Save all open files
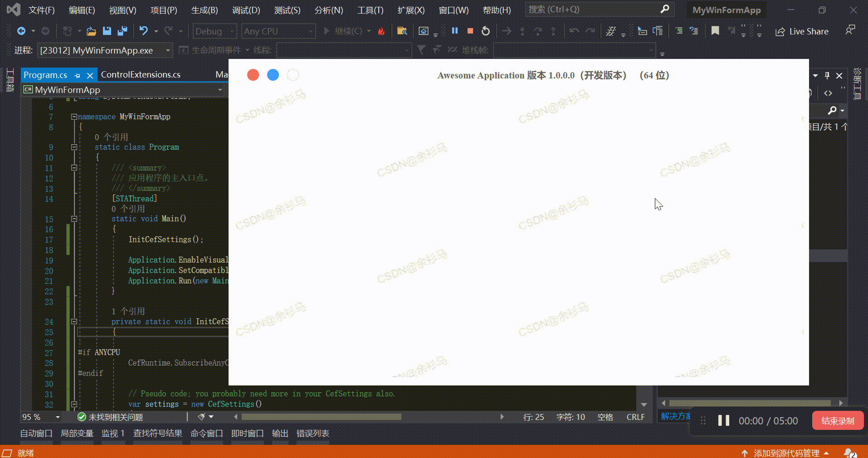Screen dimensions: 868x458 (x=122, y=31)
